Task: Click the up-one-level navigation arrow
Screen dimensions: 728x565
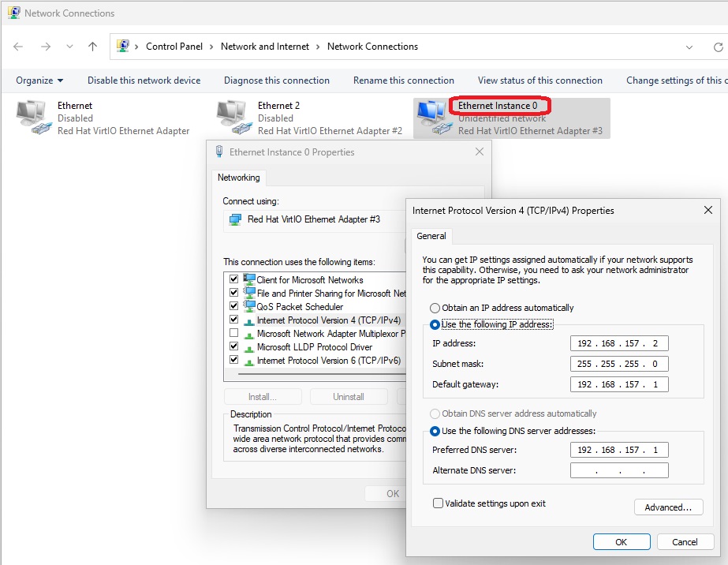Action: 92,47
